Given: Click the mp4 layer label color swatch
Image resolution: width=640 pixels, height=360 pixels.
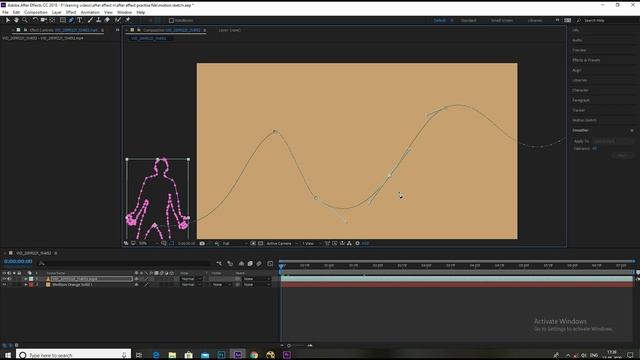Looking at the screenshot, I should (31, 279).
